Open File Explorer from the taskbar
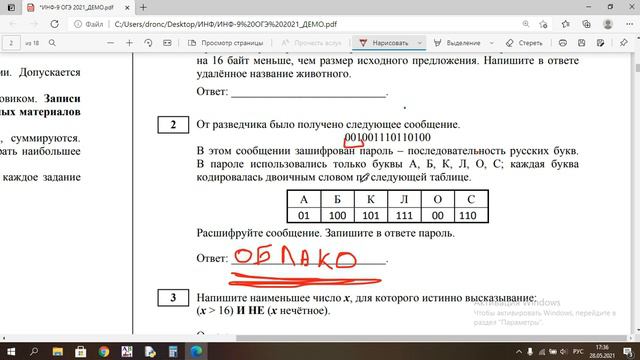 [58, 351]
